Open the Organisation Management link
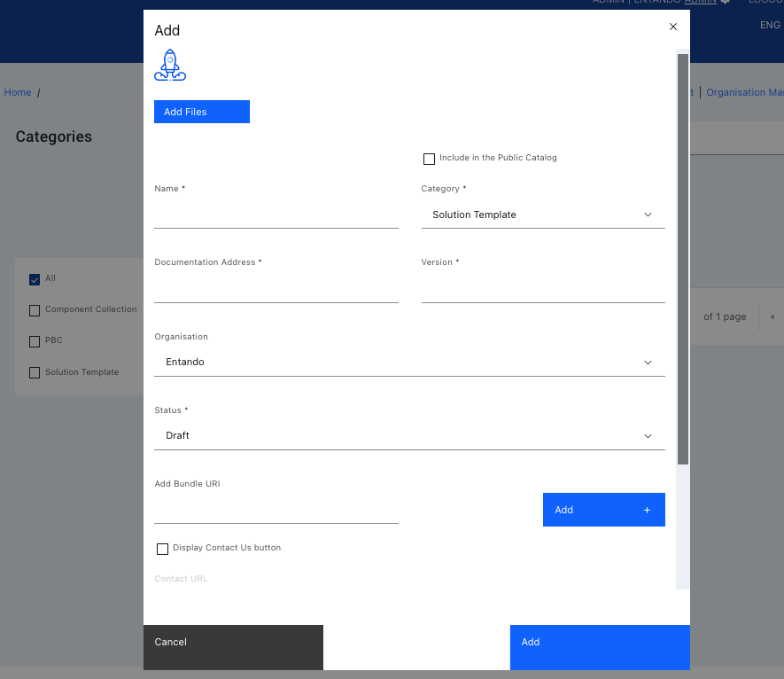Screen dimensions: 784x679 point(744,92)
